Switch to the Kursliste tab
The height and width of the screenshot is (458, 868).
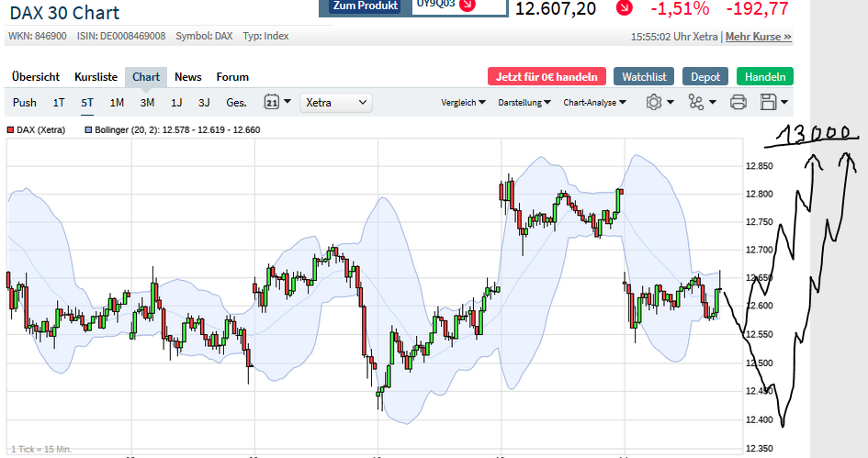point(96,77)
